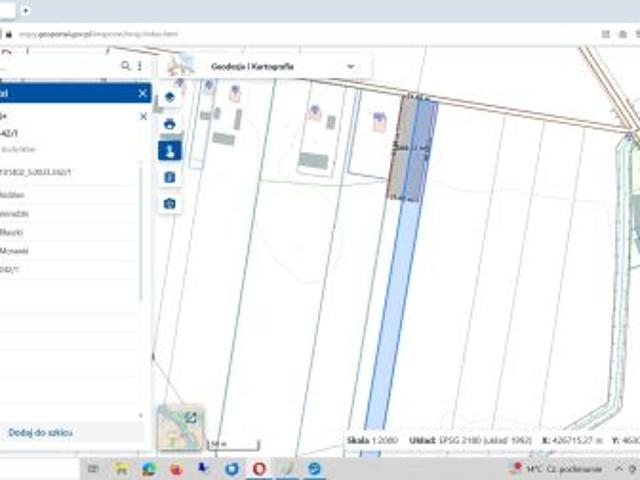Close the parcel info sub-panel

pyautogui.click(x=142, y=116)
